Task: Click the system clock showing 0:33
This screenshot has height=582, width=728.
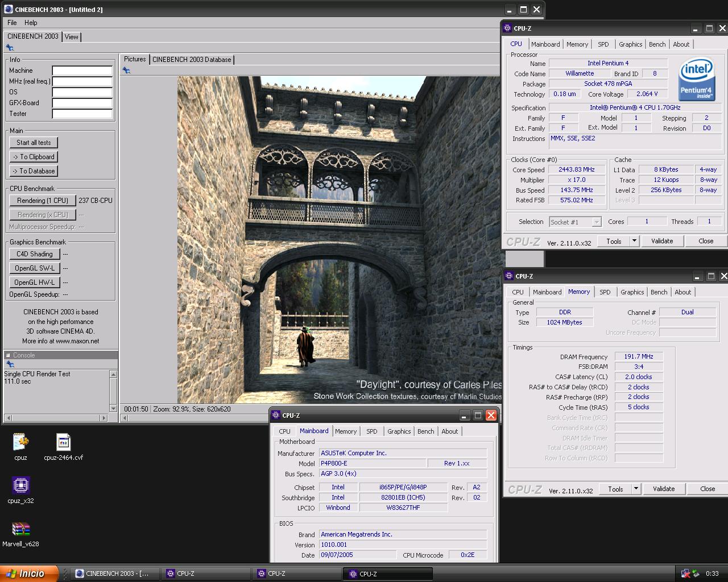Action: [x=712, y=573]
